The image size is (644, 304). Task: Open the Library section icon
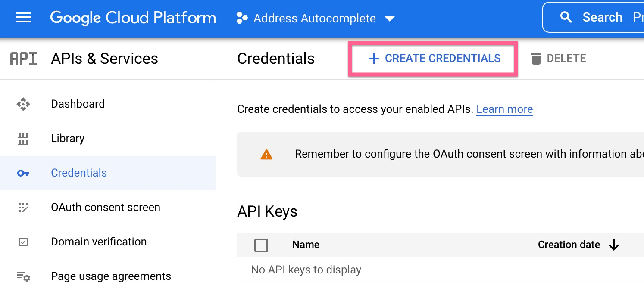pos(24,138)
